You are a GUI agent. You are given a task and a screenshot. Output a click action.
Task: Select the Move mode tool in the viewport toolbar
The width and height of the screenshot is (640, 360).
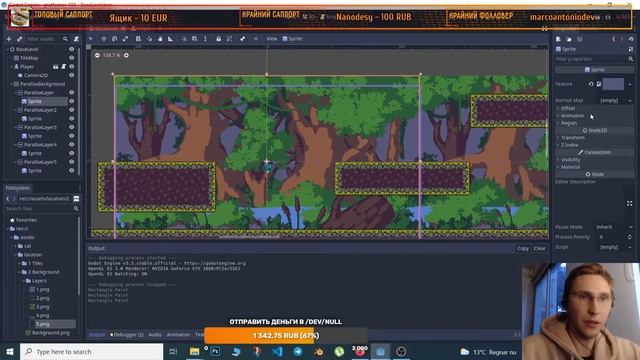104,39
